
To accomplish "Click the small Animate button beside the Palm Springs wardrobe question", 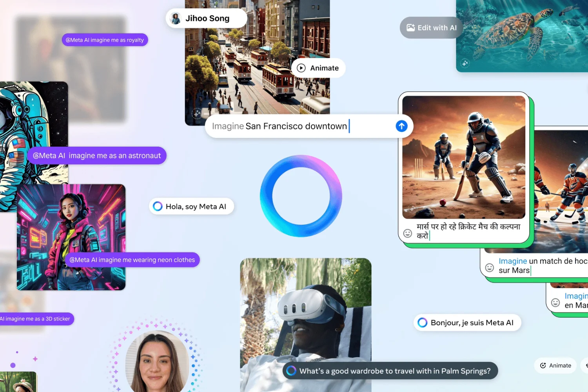I will click(x=555, y=365).
